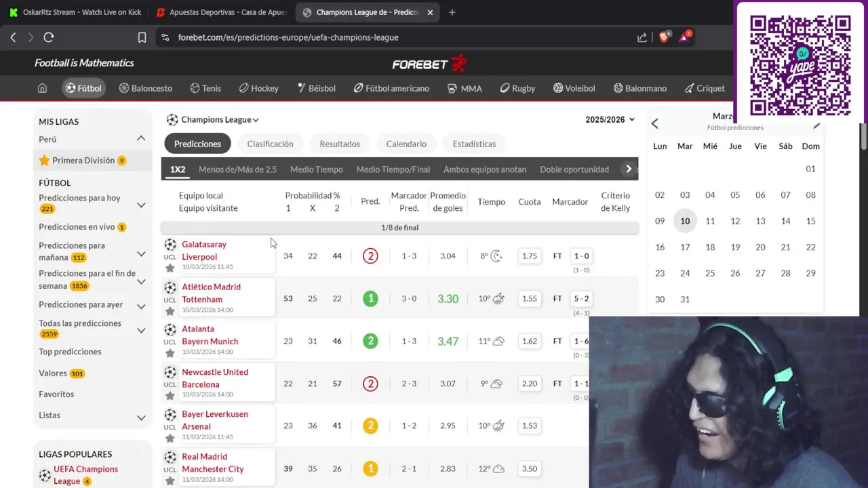Open Críquet section
This screenshot has width=868, height=488.
coord(704,88)
